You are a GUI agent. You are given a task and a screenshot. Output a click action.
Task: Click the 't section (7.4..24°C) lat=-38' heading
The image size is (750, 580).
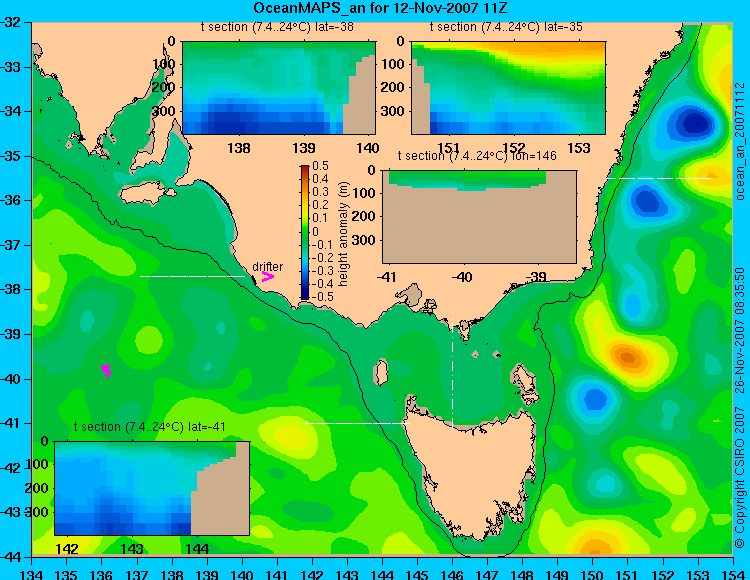click(x=277, y=27)
